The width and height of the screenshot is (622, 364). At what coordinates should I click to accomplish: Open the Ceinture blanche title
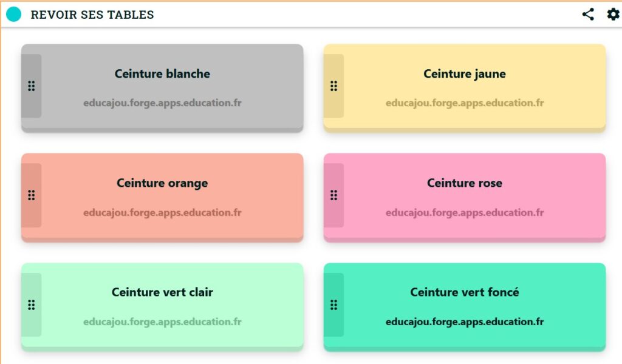[162, 74]
